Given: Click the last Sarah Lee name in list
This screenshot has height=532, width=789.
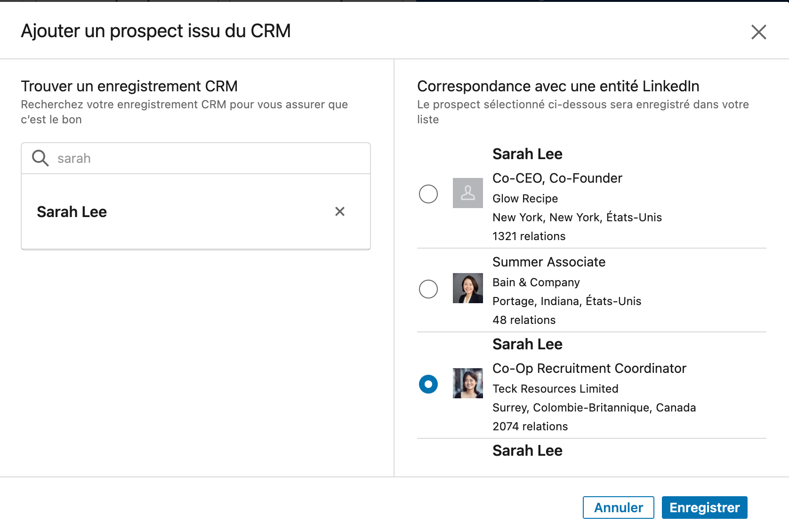Looking at the screenshot, I should (527, 451).
